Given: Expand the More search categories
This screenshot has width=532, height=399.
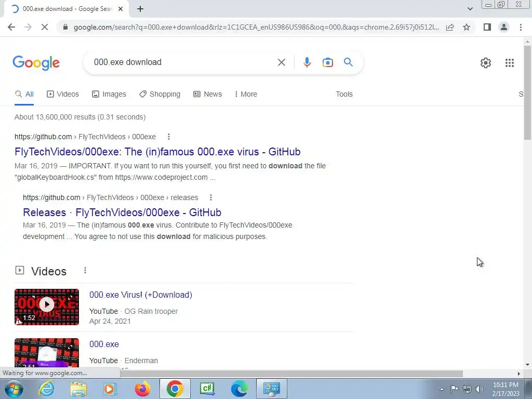Looking at the screenshot, I should click(x=246, y=94).
